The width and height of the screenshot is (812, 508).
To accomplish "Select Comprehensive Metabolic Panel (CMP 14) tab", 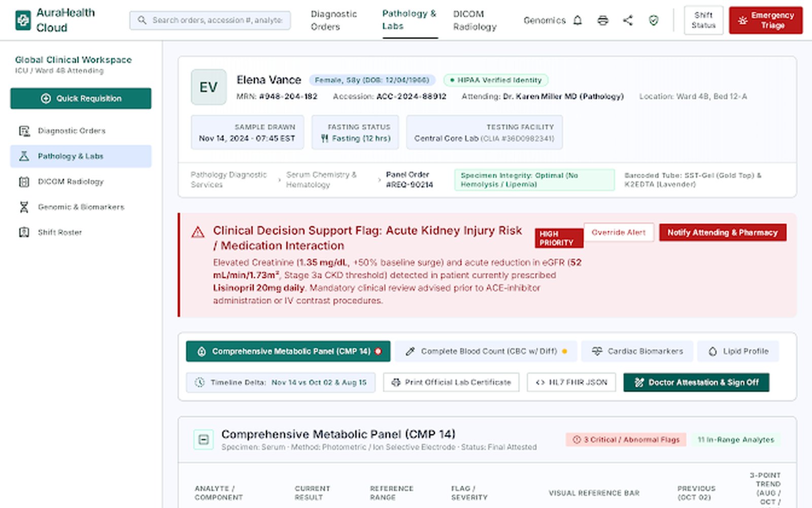I will (288, 352).
